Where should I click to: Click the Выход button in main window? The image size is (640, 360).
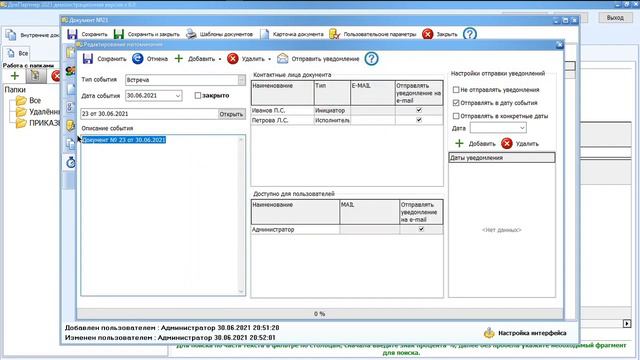pos(615,18)
